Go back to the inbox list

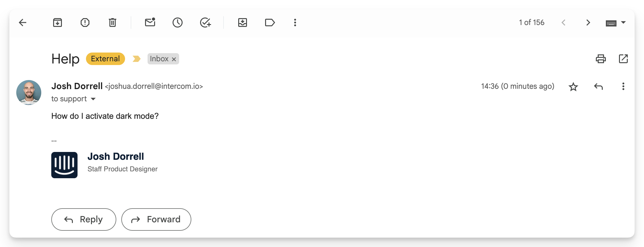point(23,23)
